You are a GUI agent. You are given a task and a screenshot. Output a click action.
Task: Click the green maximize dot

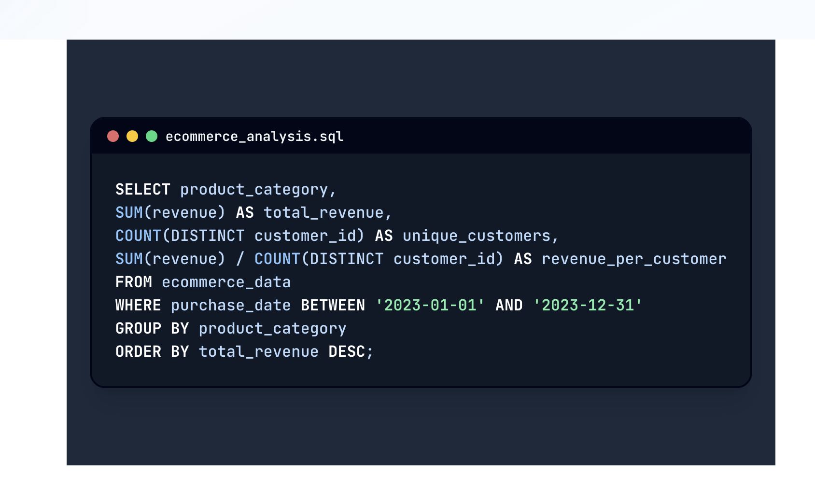[152, 136]
